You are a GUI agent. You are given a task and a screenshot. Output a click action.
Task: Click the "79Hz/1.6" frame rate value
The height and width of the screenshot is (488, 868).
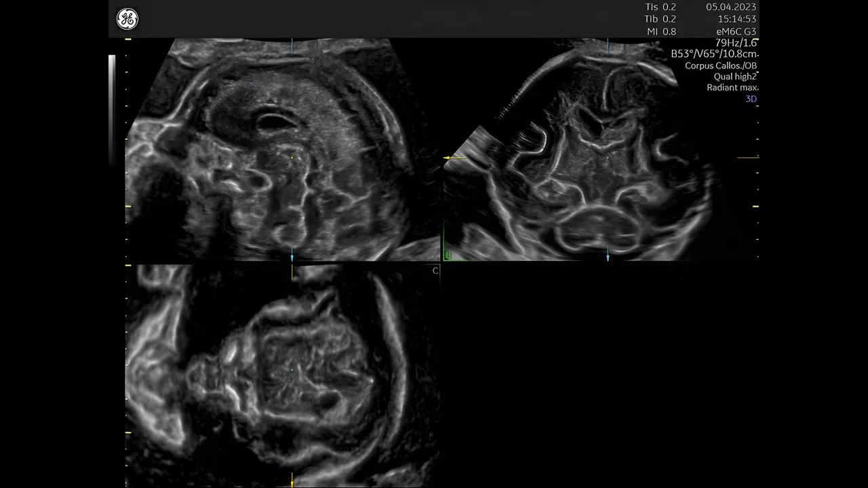736,43
